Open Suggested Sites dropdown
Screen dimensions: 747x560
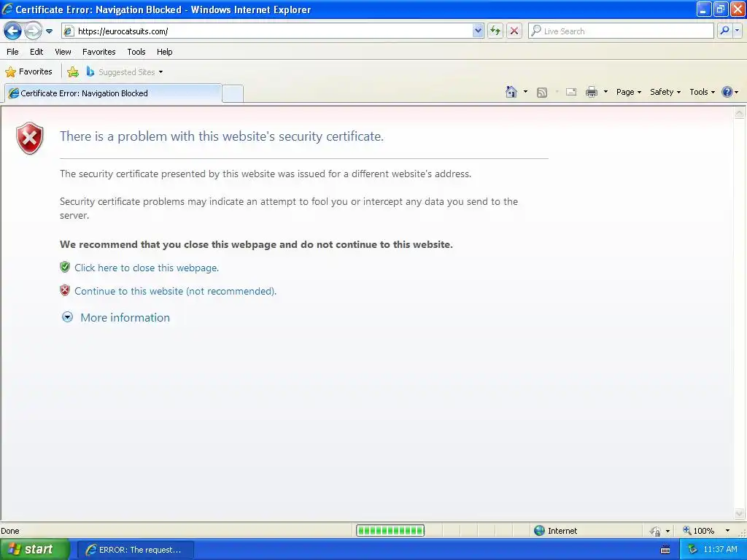coord(125,72)
